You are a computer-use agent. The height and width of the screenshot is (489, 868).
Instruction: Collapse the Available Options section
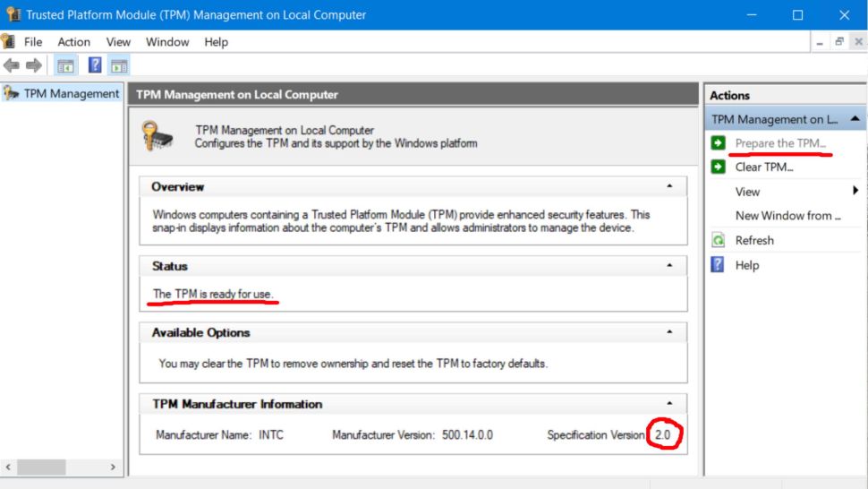[670, 332]
